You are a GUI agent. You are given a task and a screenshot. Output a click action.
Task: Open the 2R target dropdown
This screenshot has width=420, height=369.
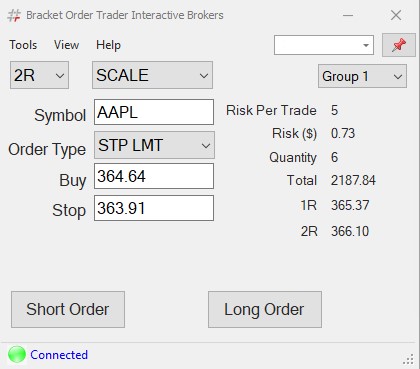pyautogui.click(x=39, y=75)
